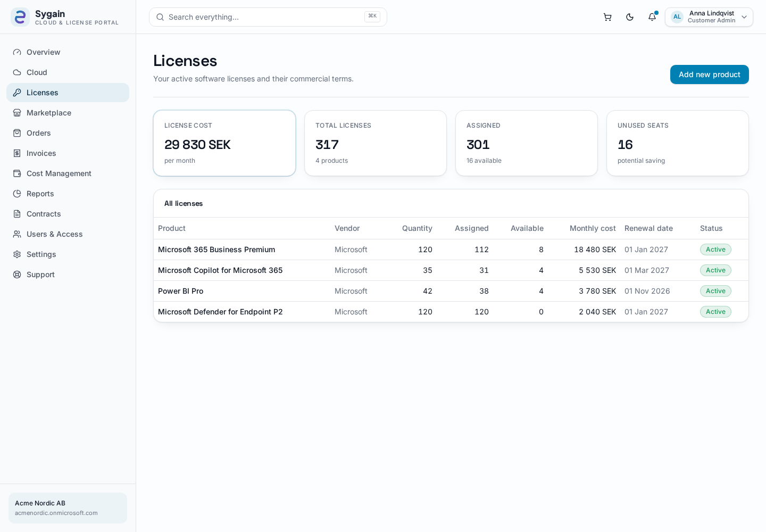Image resolution: width=766 pixels, height=532 pixels.
Task: Click the Acme Nordic AB tenant card
Action: pos(68,508)
